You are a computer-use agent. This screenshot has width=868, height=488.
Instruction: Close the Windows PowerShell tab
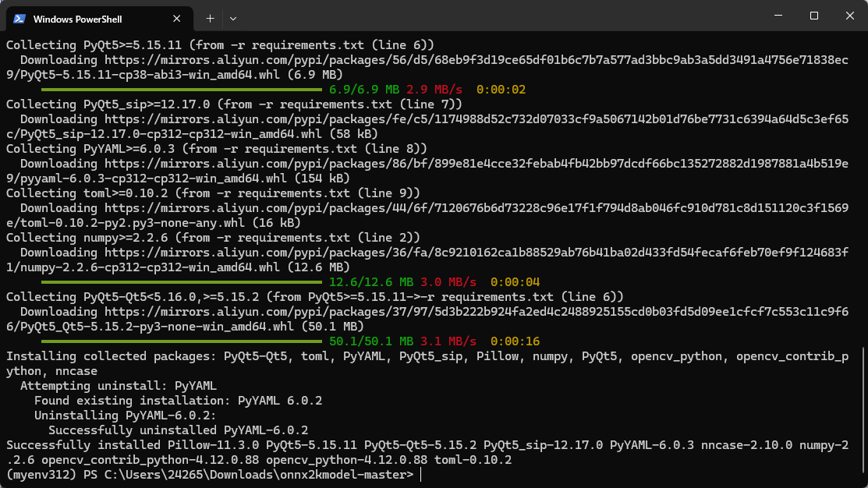[178, 18]
